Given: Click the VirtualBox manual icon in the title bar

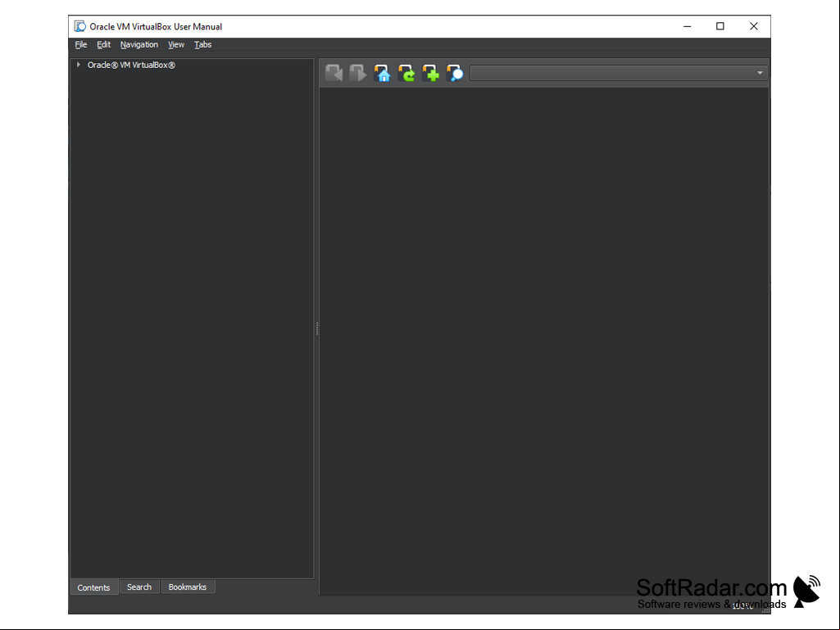Looking at the screenshot, I should coord(79,26).
